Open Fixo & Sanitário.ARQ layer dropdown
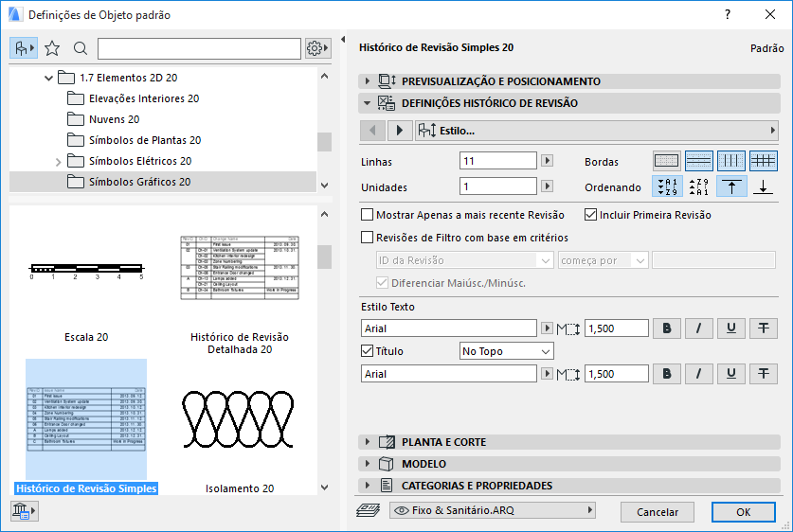 point(493,510)
